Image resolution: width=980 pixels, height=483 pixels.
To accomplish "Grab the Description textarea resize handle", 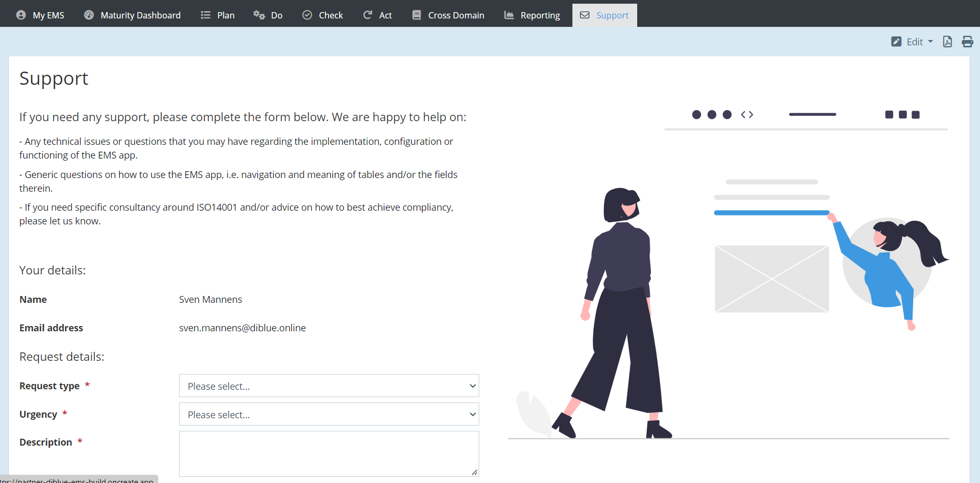I will pos(474,472).
